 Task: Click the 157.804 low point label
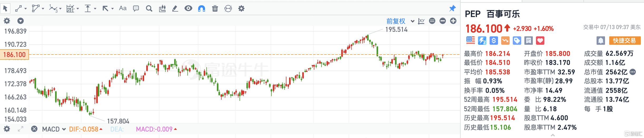[x=118, y=121]
